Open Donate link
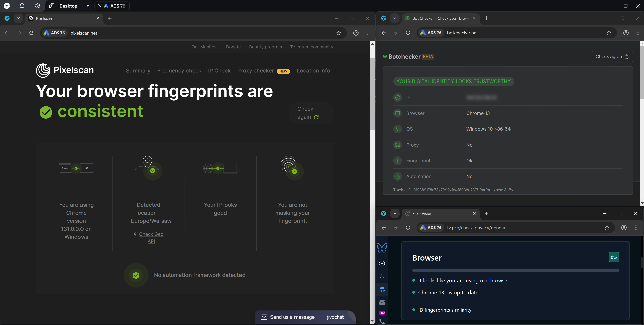Screen dimensions: 644x325 coord(233,47)
